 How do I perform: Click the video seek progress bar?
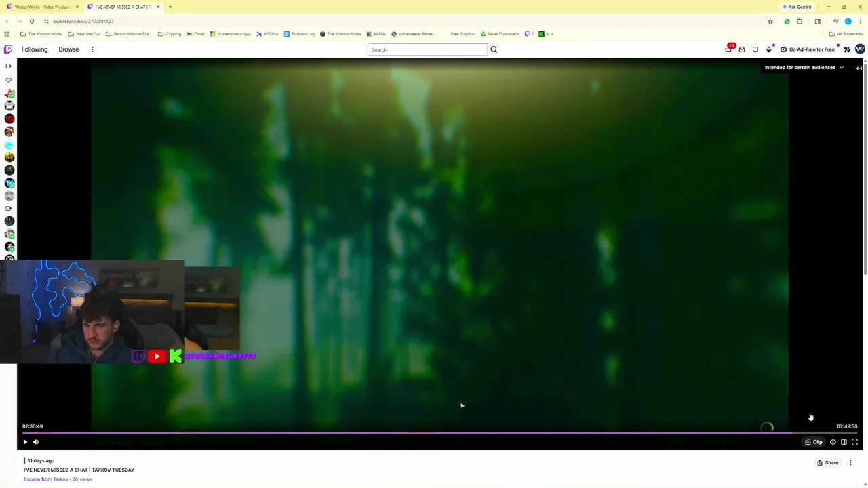coord(439,432)
